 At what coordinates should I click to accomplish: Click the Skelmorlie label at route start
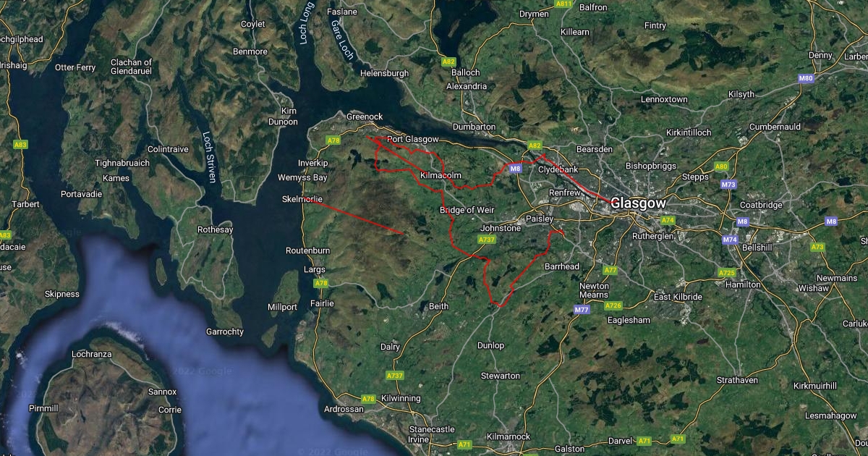point(302,199)
